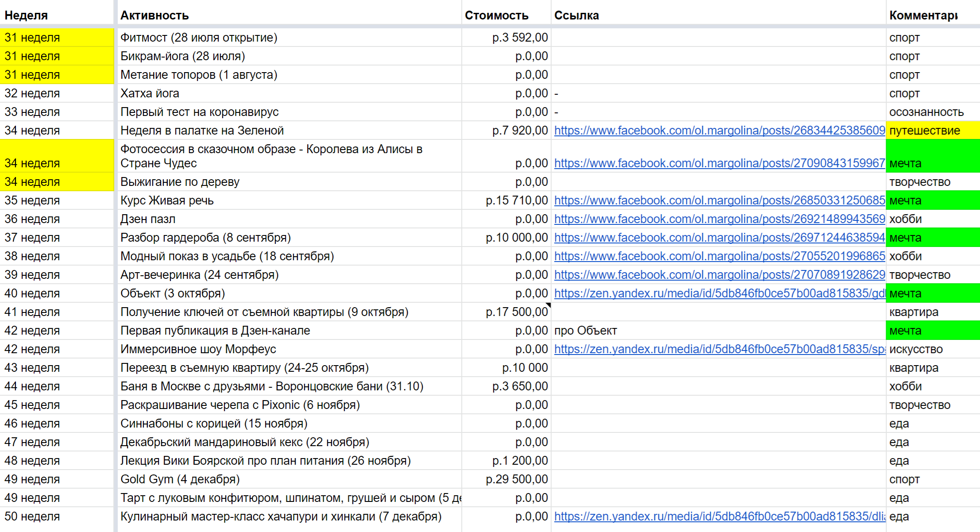Click the 'осознанность' comment cell
This screenshot has width=980, height=532.
tap(933, 112)
